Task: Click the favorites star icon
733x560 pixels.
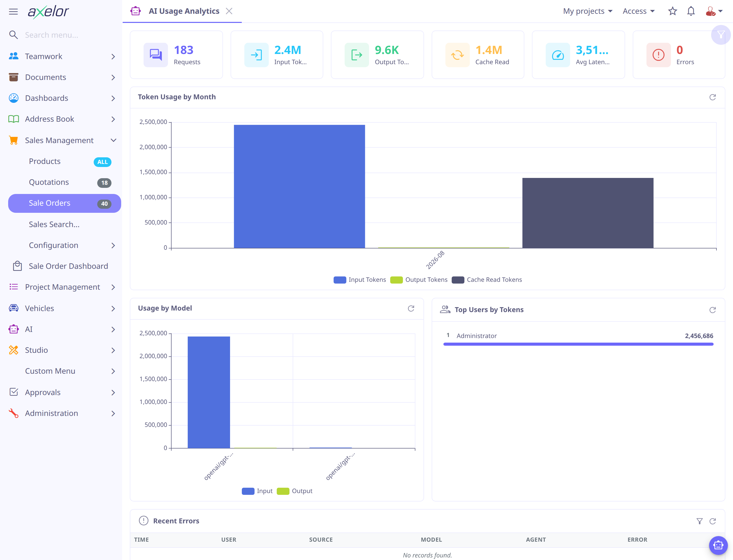Action: click(672, 11)
